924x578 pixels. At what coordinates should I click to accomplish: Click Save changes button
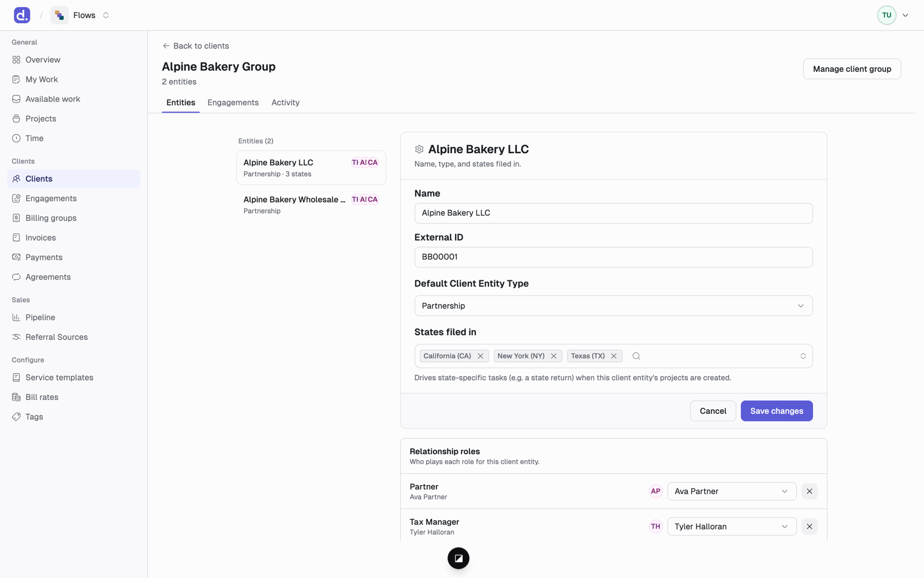click(x=777, y=411)
